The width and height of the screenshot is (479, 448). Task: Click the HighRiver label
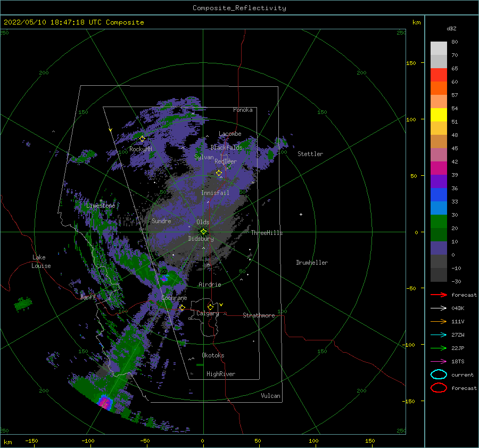[x=221, y=374]
